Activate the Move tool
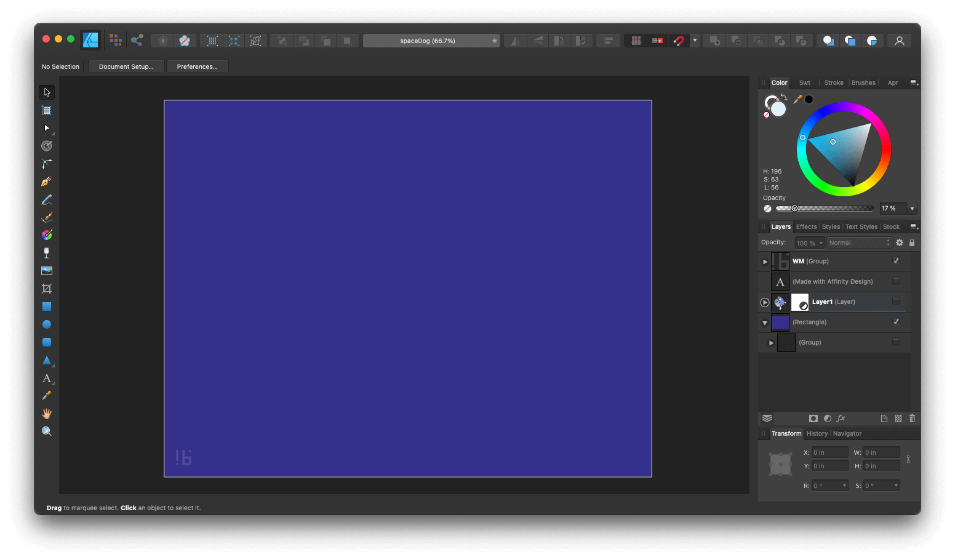The width and height of the screenshot is (955, 560). (x=47, y=92)
